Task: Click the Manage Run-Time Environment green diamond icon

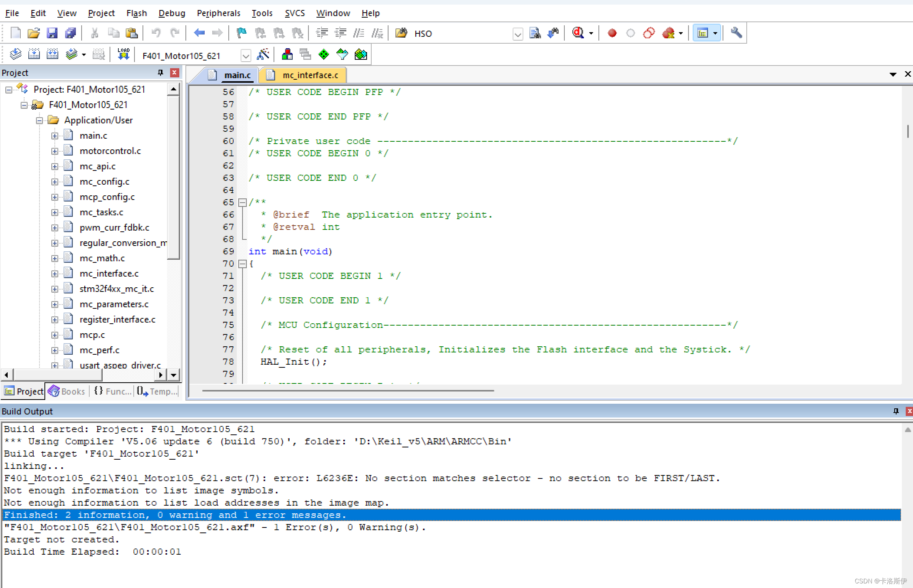Action: pos(324,55)
